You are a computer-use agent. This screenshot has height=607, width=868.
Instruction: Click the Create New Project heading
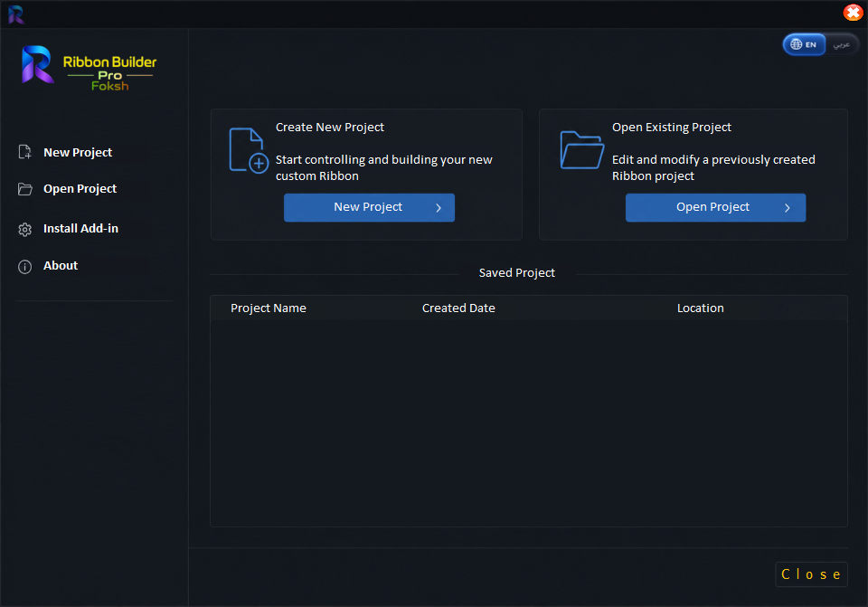[330, 128]
